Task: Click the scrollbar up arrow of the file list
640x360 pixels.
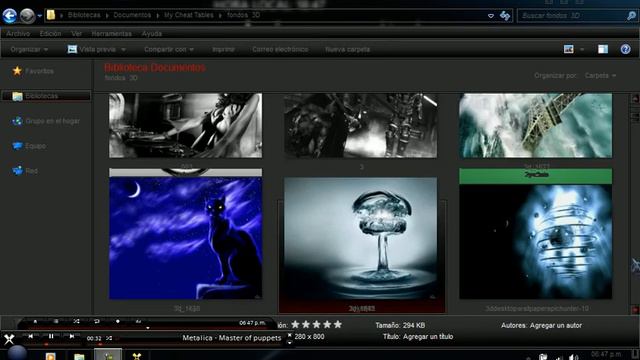Action: pos(636,98)
